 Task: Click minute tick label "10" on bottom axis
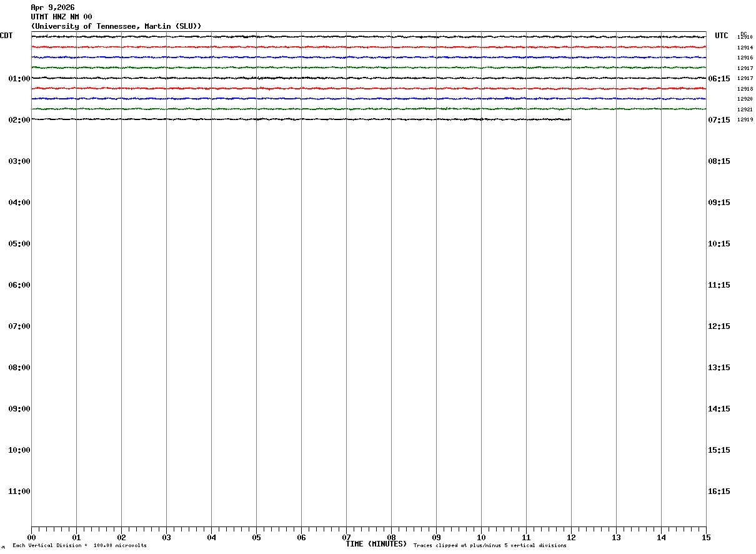click(481, 538)
